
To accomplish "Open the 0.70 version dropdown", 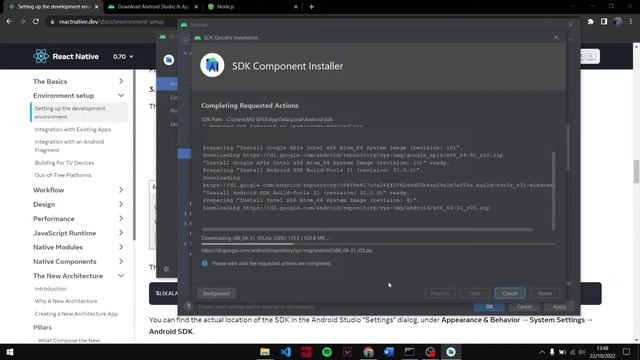I will point(123,56).
